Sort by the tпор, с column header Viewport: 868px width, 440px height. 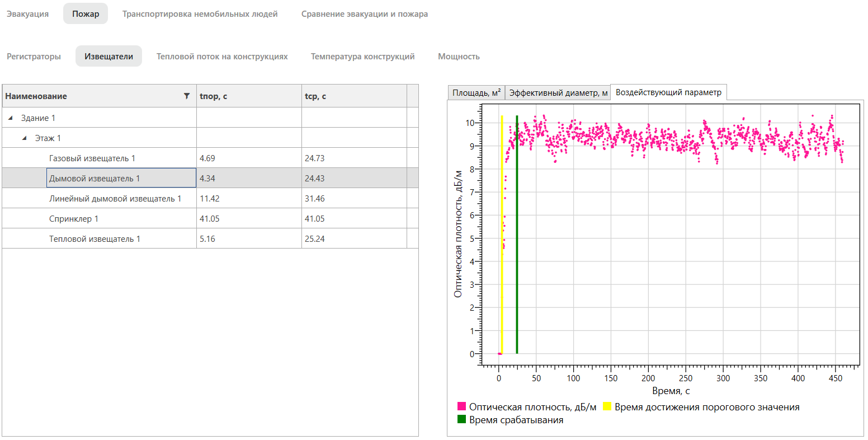[x=249, y=96]
